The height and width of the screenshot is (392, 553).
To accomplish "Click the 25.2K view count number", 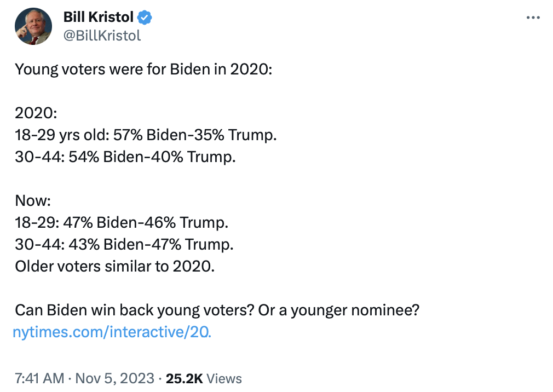I will [x=184, y=378].
